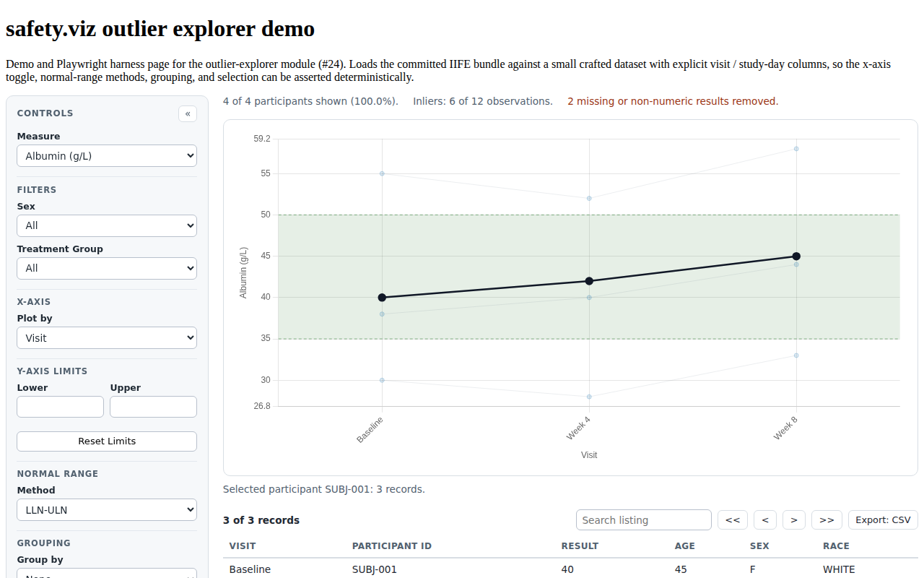Collapse the Controls panel with « button
The width and height of the screenshot is (924, 578).
point(188,113)
